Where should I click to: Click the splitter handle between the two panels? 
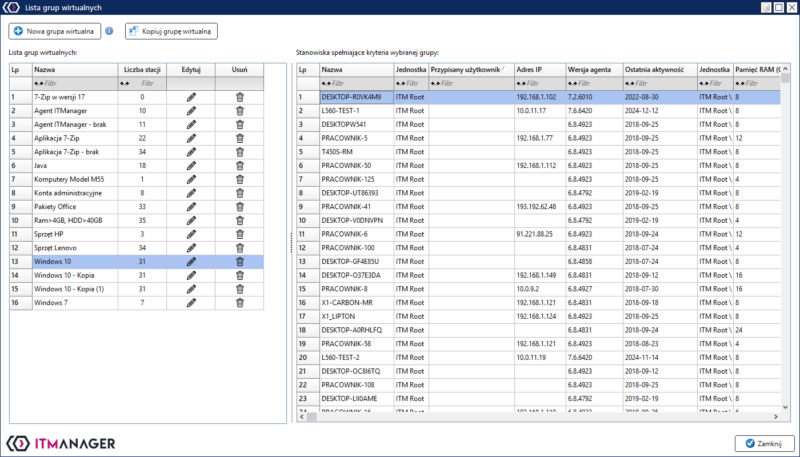(292, 237)
